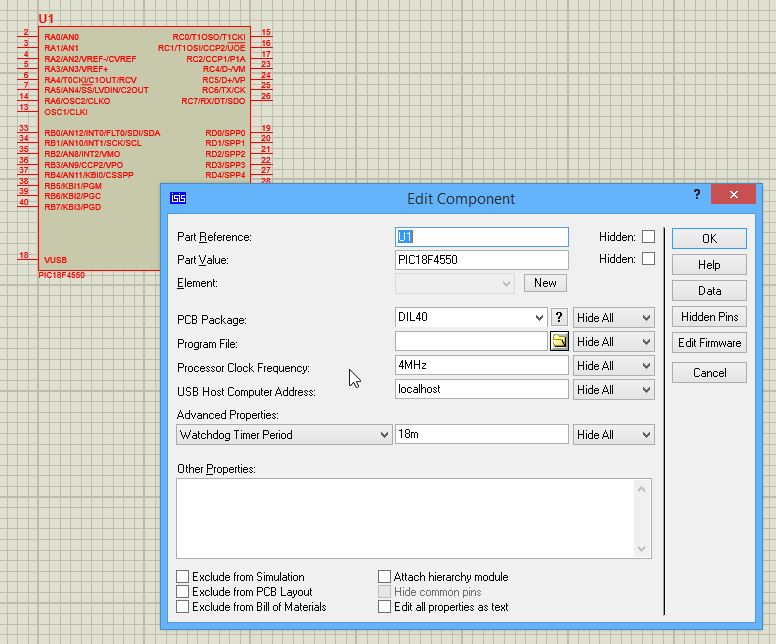Click inside the Other Properties text area
This screenshot has width=776, height=644.
[x=405, y=518]
